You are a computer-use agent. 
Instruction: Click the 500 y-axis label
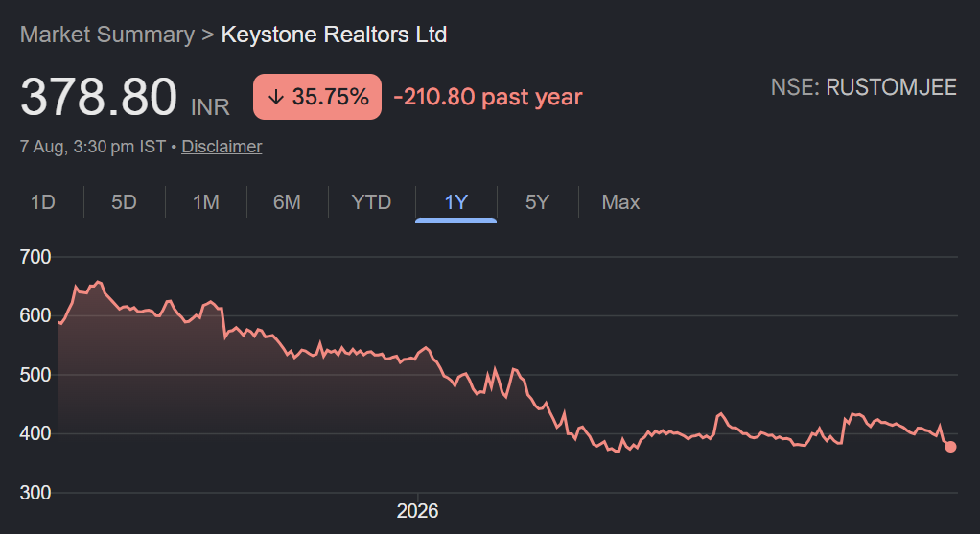[35, 375]
